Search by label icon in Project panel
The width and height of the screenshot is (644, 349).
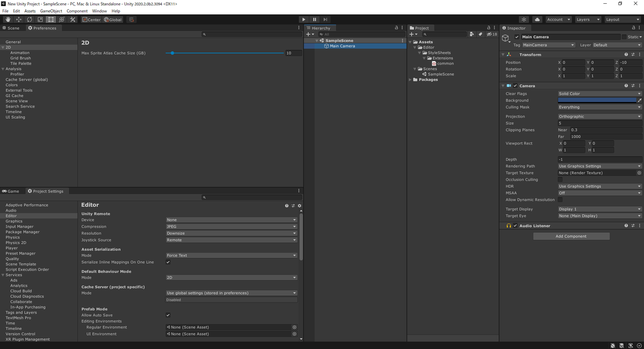pos(480,34)
